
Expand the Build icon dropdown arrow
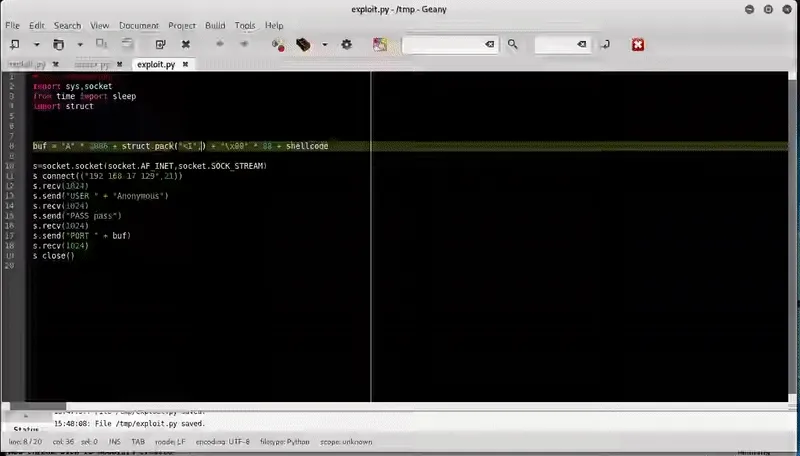(x=324, y=44)
